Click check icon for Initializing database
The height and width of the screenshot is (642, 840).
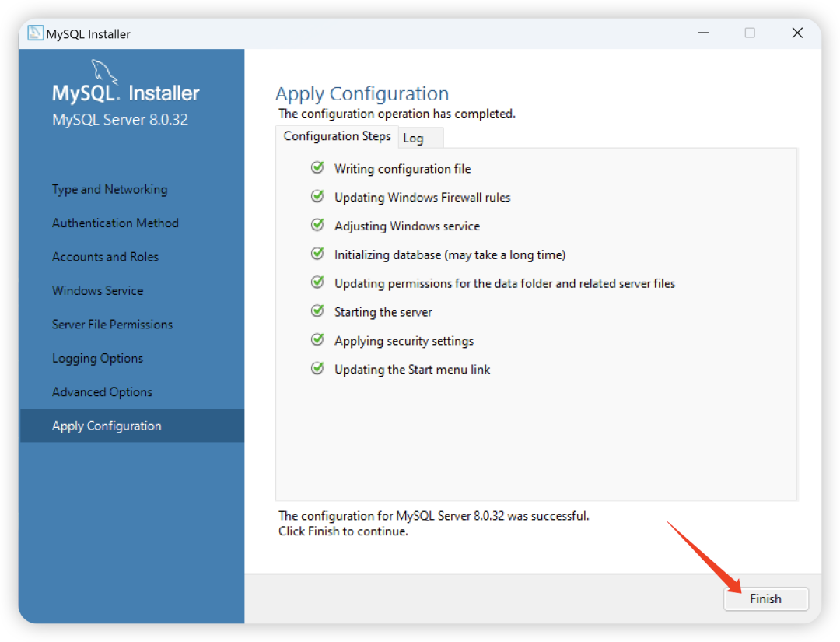pos(317,254)
